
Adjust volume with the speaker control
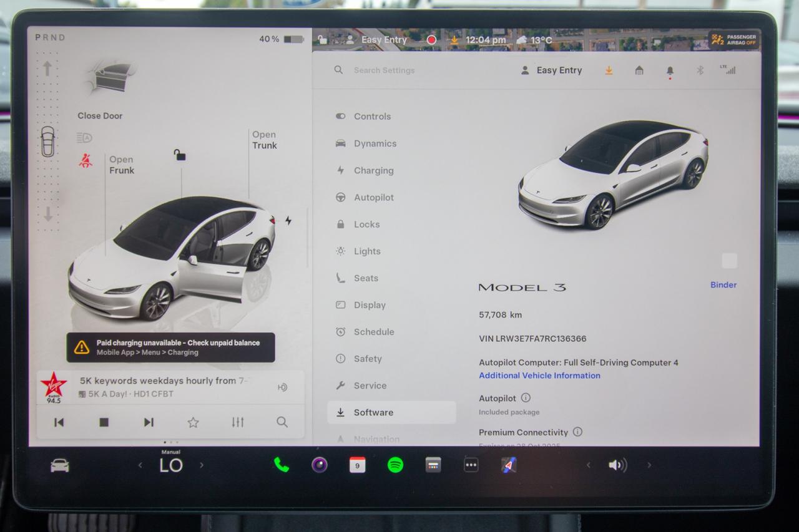617,465
